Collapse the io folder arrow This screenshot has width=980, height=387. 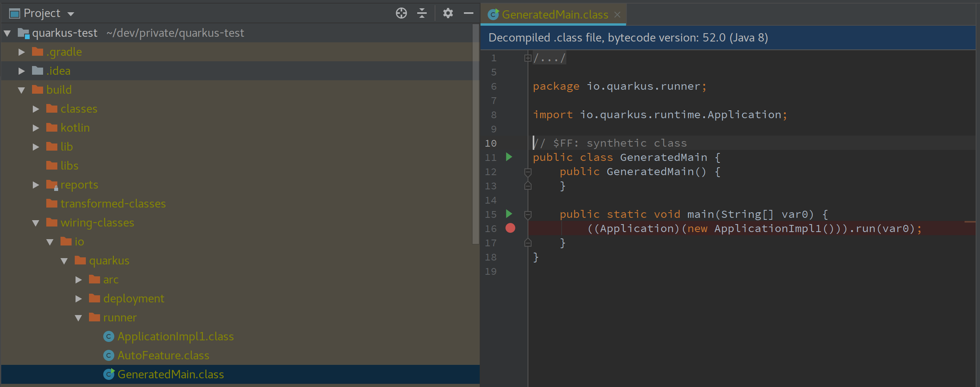tap(50, 242)
